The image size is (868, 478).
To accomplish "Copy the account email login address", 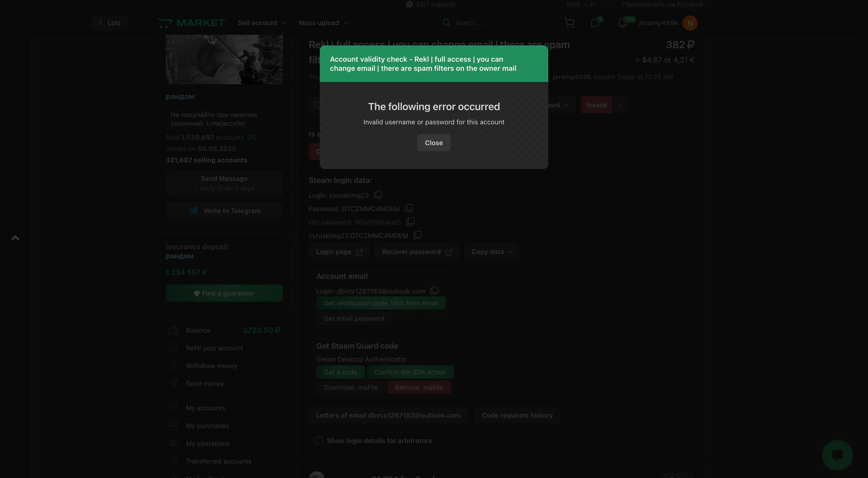I will (434, 290).
